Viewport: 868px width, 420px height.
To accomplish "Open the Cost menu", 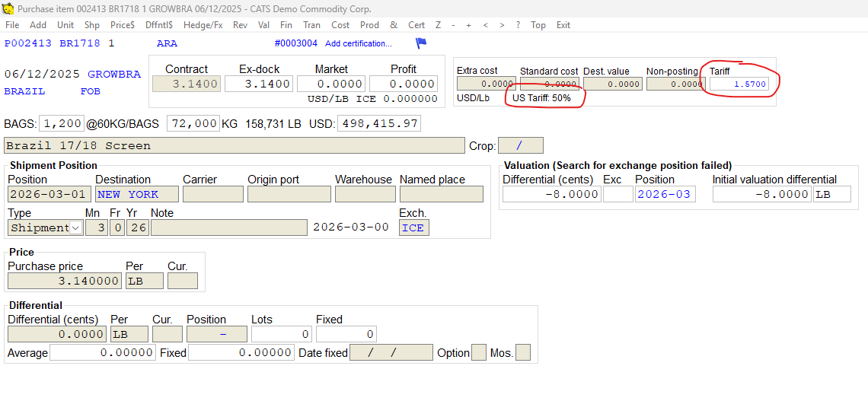I will click(340, 25).
